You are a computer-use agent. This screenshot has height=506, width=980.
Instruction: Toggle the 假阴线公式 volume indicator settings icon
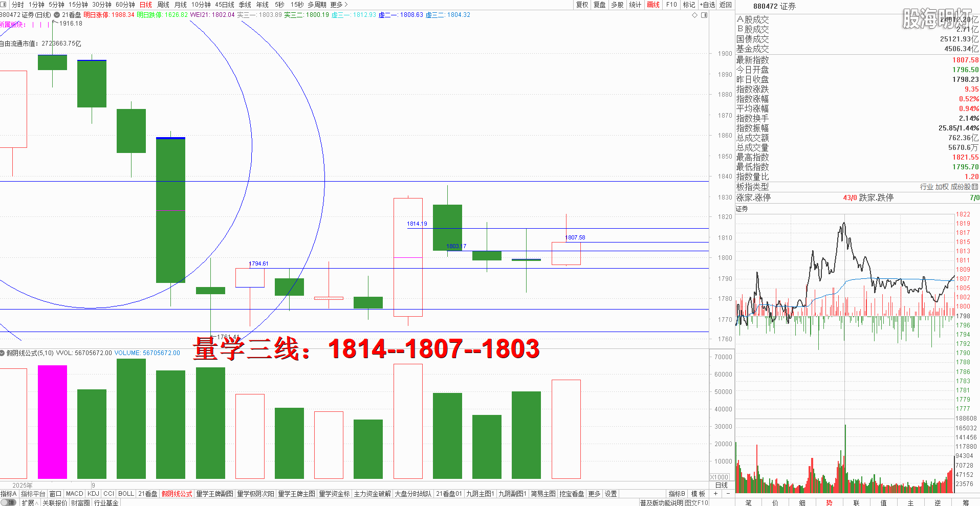[3, 353]
